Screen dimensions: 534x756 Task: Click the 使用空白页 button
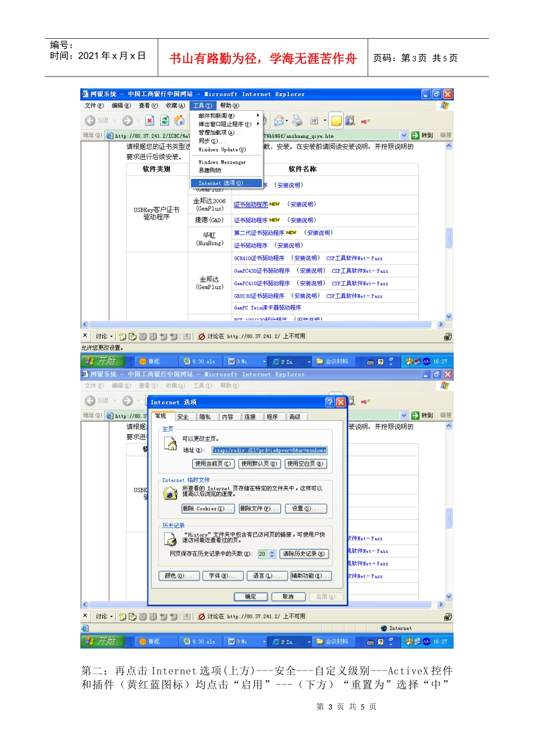[306, 464]
